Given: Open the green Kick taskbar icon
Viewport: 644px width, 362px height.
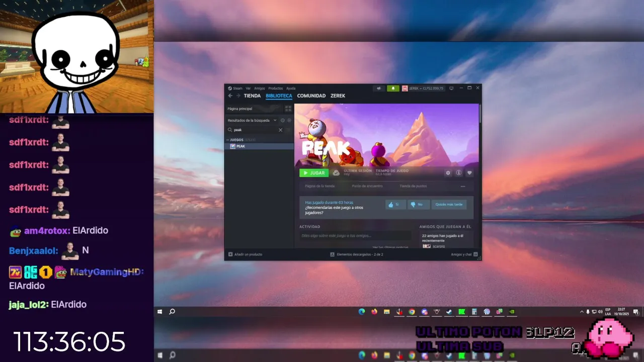Looking at the screenshot, I should (x=462, y=312).
